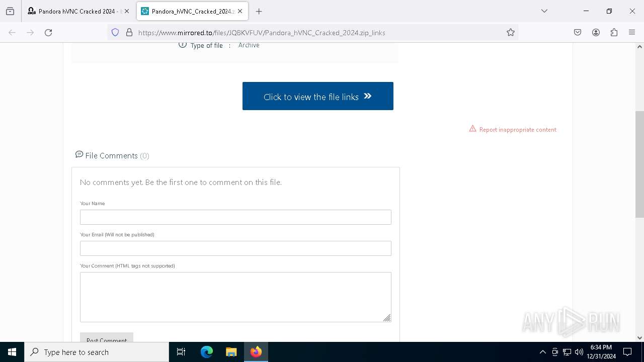
Task: Click the page scrollbar down arrow
Action: coord(639,338)
